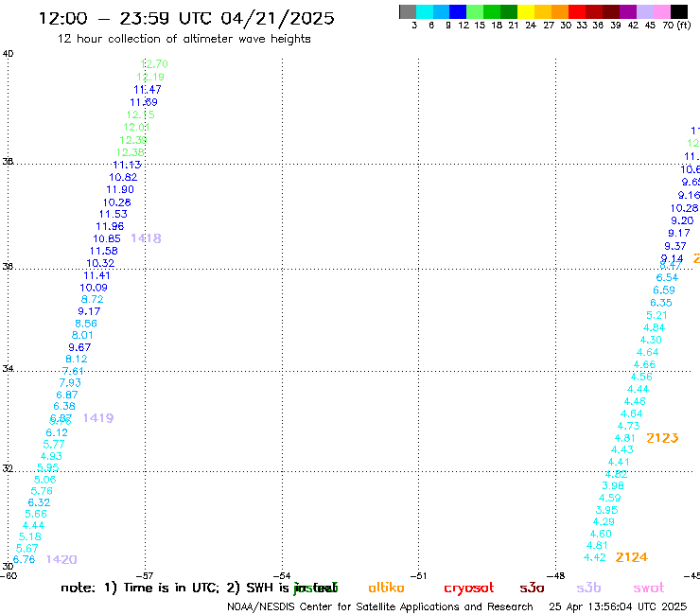The image size is (700, 615).
Task: Click the 10.09 wave height value
Action: click(94, 288)
